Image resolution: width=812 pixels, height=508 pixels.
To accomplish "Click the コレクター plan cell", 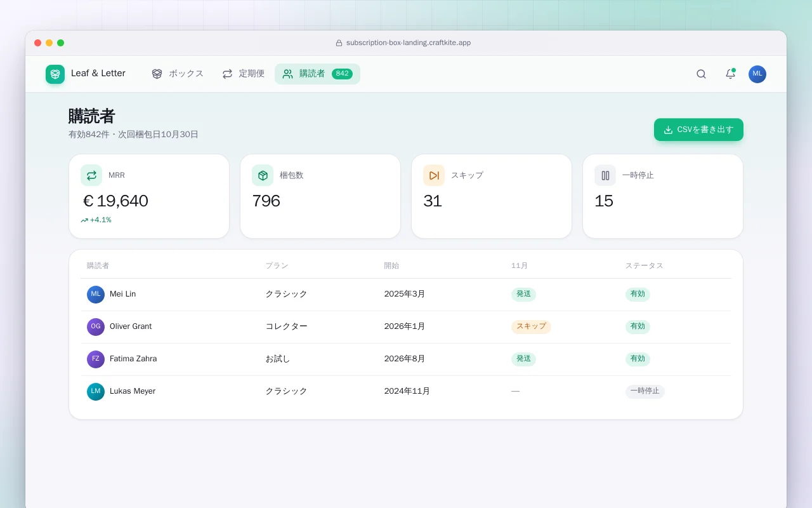I will coord(286,326).
